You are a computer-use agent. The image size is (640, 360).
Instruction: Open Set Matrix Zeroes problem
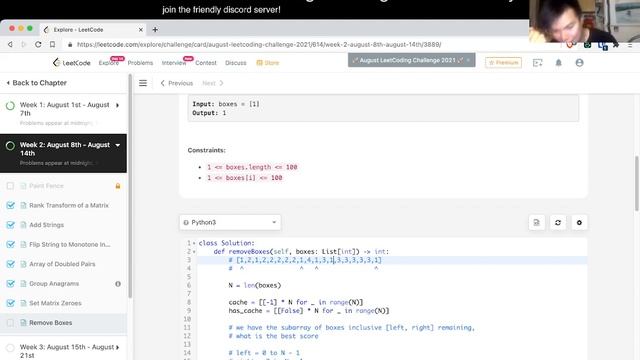point(55,303)
